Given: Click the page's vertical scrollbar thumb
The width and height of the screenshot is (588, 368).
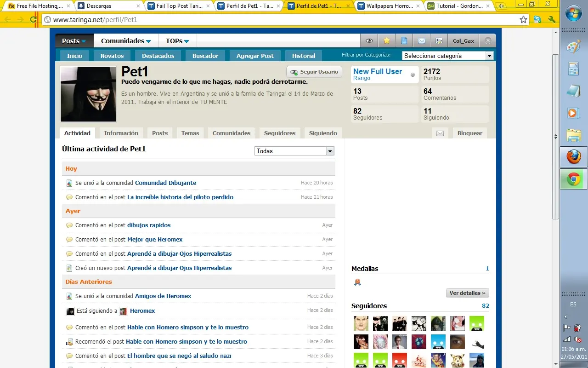Looking at the screenshot, I should click(555, 137).
